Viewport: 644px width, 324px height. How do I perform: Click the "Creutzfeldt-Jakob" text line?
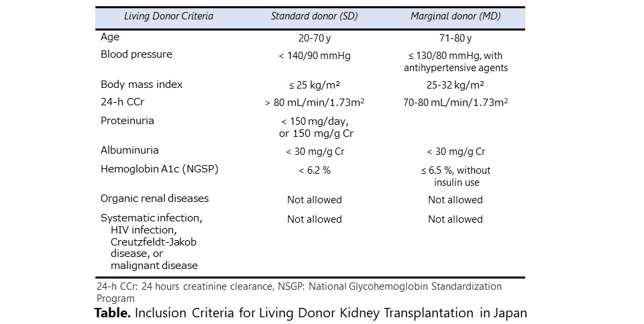coord(154,241)
